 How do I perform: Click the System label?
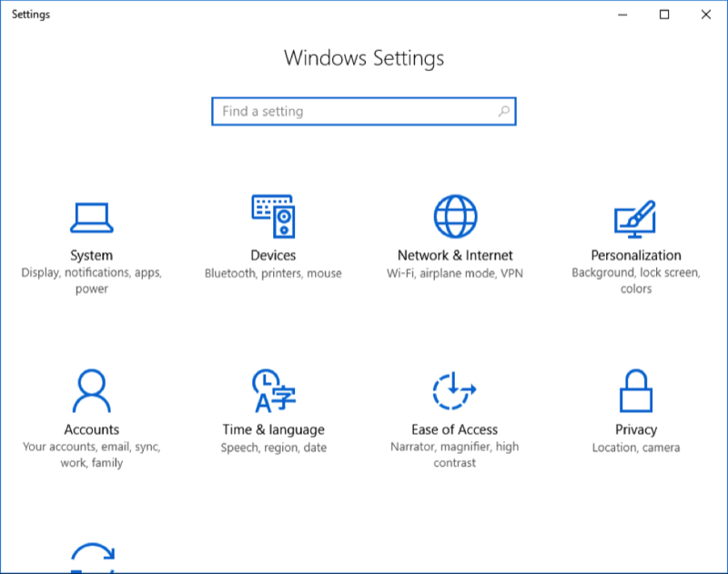point(92,256)
